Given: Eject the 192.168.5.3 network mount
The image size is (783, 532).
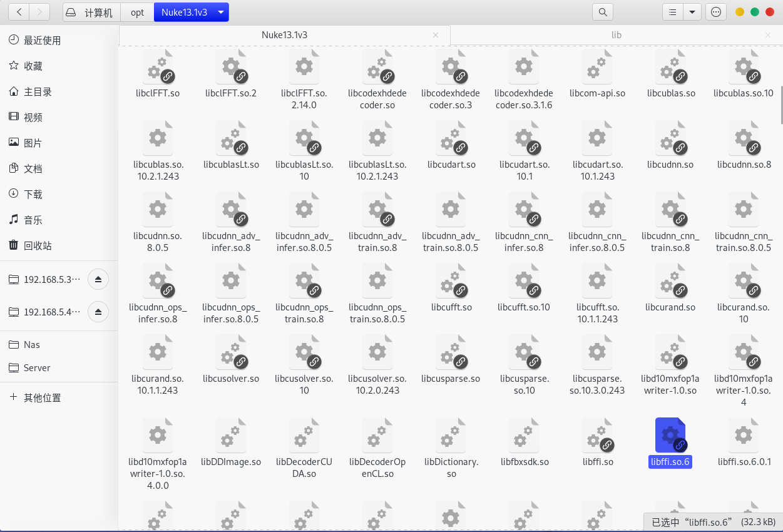Looking at the screenshot, I should tap(98, 279).
